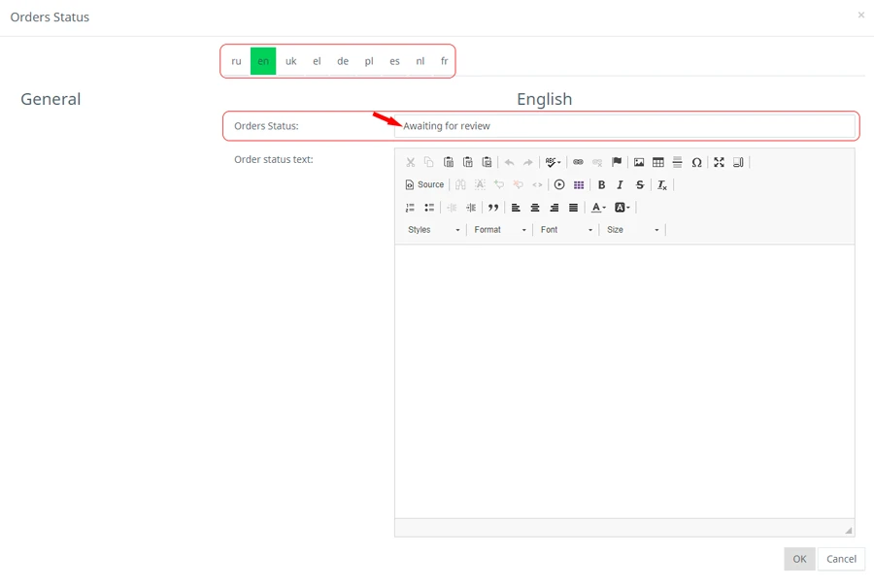The height and width of the screenshot is (588, 874).
Task: Open the Format dropdown
Action: (x=500, y=230)
